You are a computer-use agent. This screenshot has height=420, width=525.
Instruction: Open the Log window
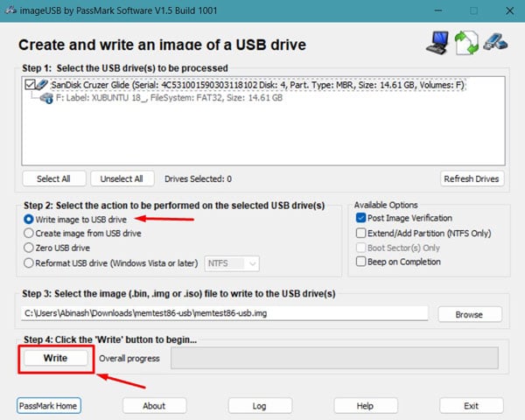[x=260, y=406]
